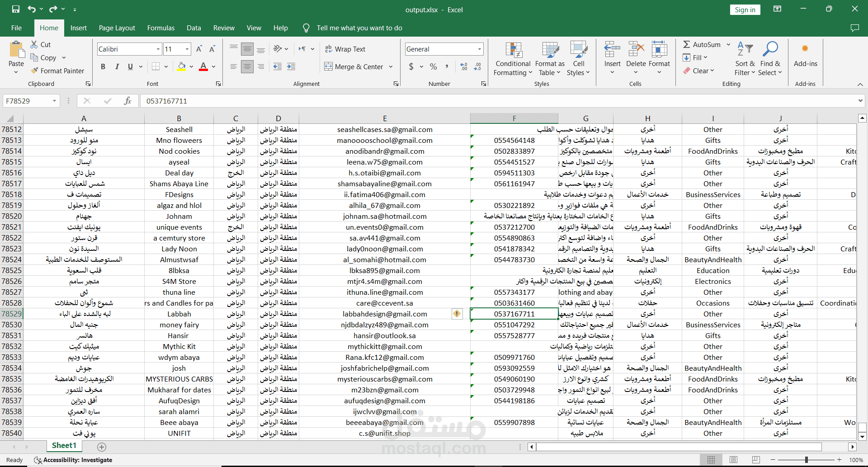Decrease indent of cell content
Viewport: 868px width, 467px height.
click(278, 66)
